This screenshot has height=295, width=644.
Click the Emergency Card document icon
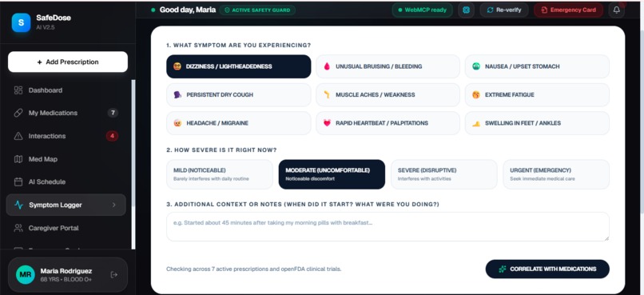(x=544, y=10)
